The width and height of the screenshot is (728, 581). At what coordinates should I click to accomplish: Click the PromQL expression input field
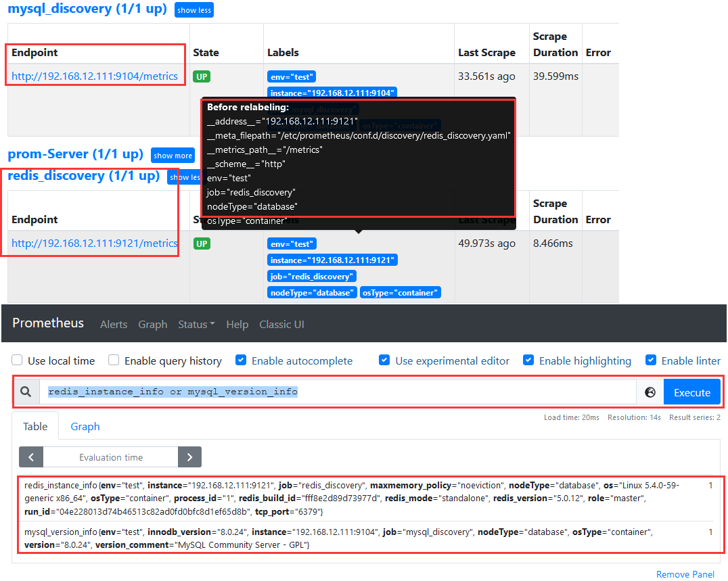(338, 392)
